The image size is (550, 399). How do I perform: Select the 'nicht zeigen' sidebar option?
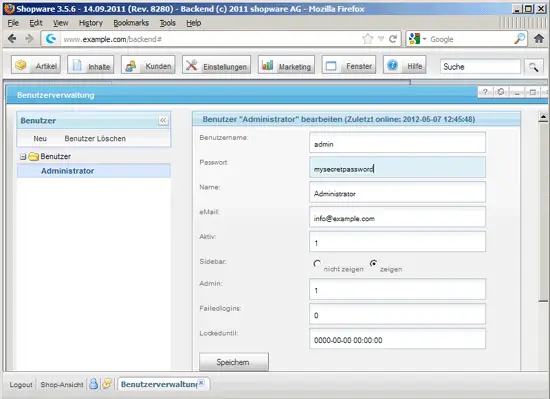click(317, 263)
